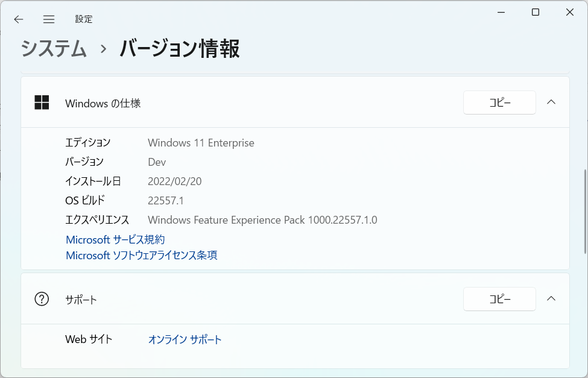The width and height of the screenshot is (588, 378).
Task: Open the hamburger navigation menu
Action: click(49, 19)
